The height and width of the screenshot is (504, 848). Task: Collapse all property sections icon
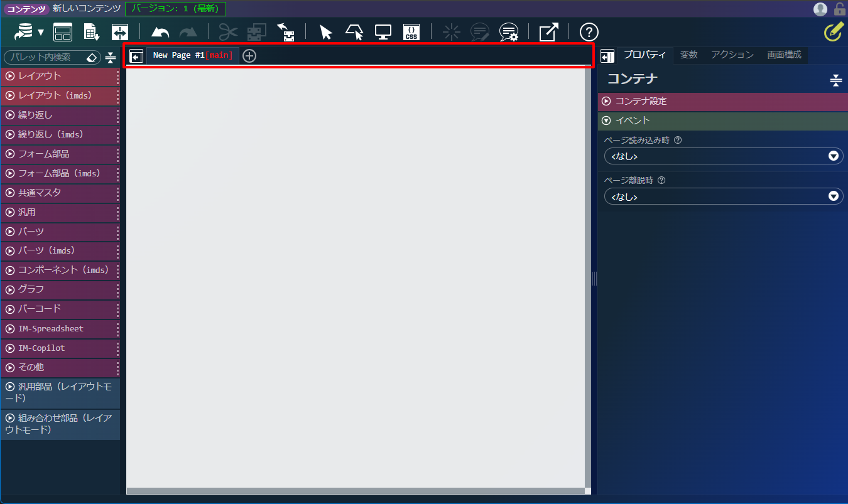coord(835,80)
